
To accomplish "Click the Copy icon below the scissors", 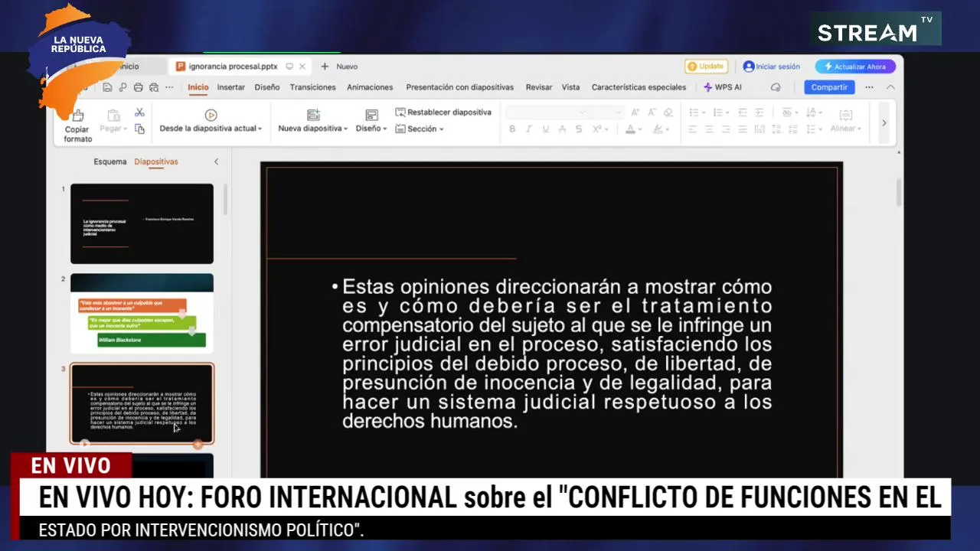I will click(x=139, y=129).
